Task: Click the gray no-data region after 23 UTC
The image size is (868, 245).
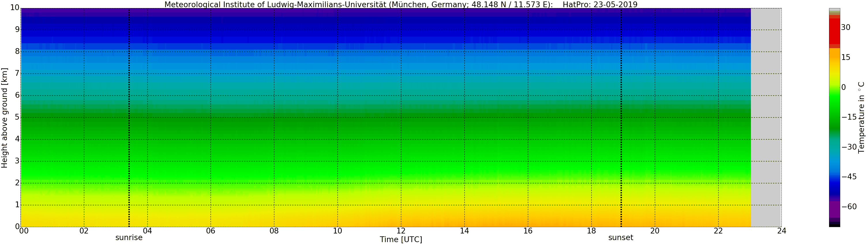Action: [x=766, y=118]
